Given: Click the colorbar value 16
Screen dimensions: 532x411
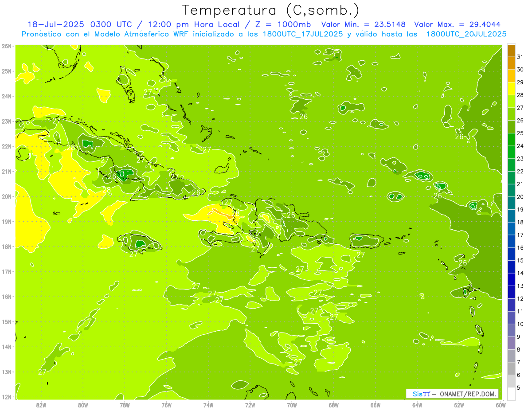Looking at the screenshot, I should (520, 247).
